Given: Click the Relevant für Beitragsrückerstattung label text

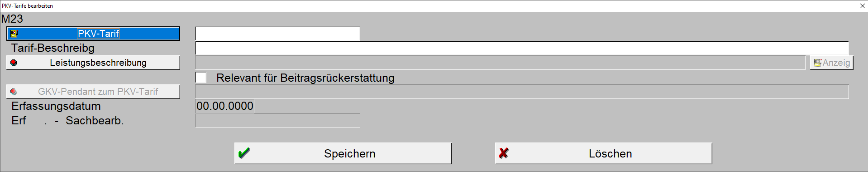Looking at the screenshot, I should coord(305,78).
